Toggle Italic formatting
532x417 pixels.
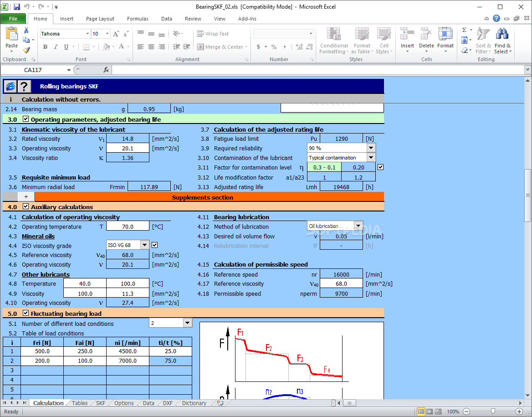(x=56, y=47)
